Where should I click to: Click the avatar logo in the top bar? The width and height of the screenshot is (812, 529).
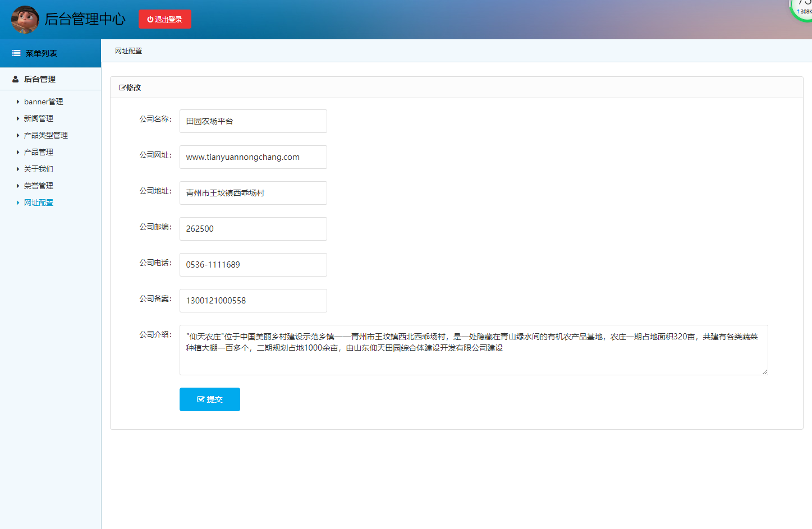[x=25, y=19]
